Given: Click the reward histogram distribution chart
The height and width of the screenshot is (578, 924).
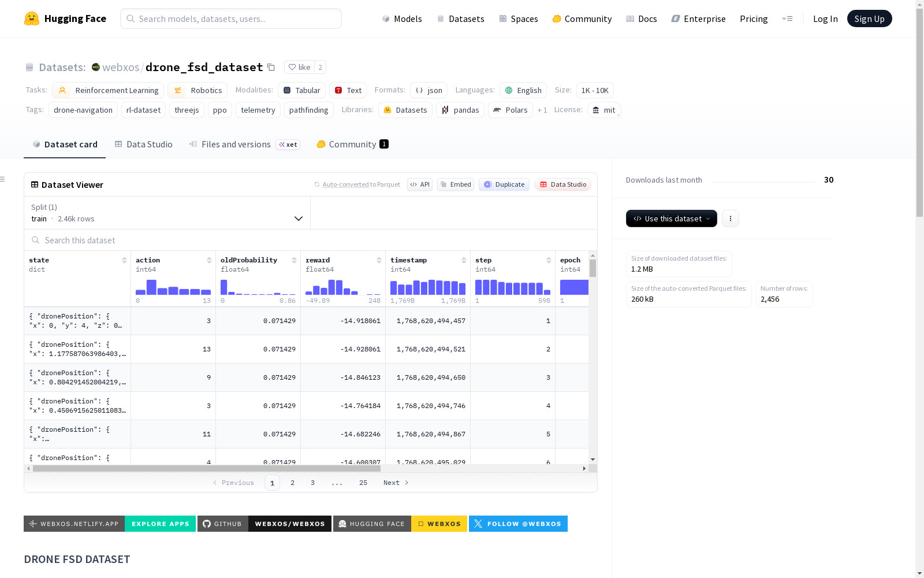Looking at the screenshot, I should [x=343, y=287].
